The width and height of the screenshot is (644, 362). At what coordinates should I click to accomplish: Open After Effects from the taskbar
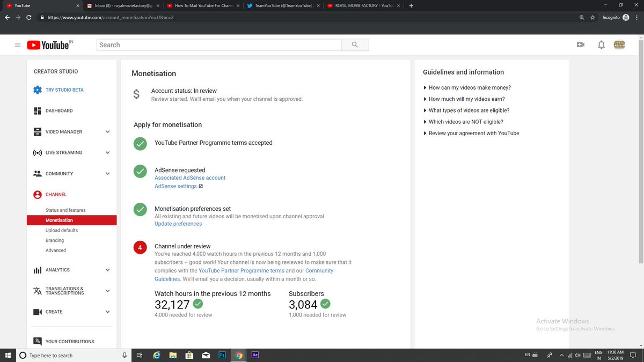(x=255, y=355)
